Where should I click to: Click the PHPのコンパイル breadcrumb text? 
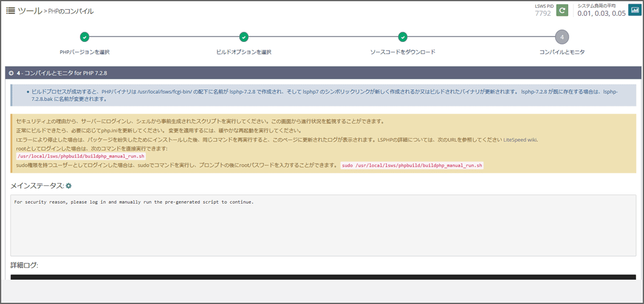tap(70, 12)
